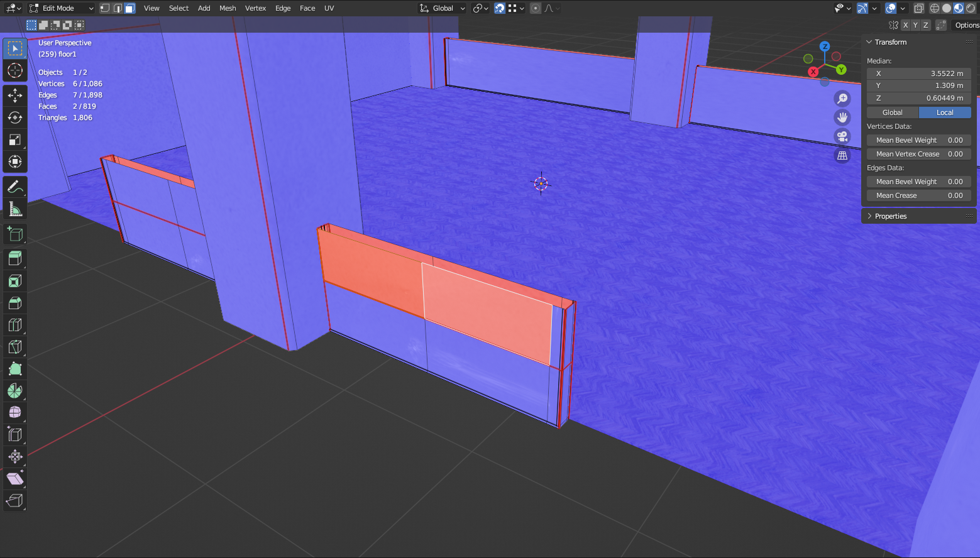Collapse the Transform panel
This screenshot has height=558, width=980.
[x=869, y=42]
